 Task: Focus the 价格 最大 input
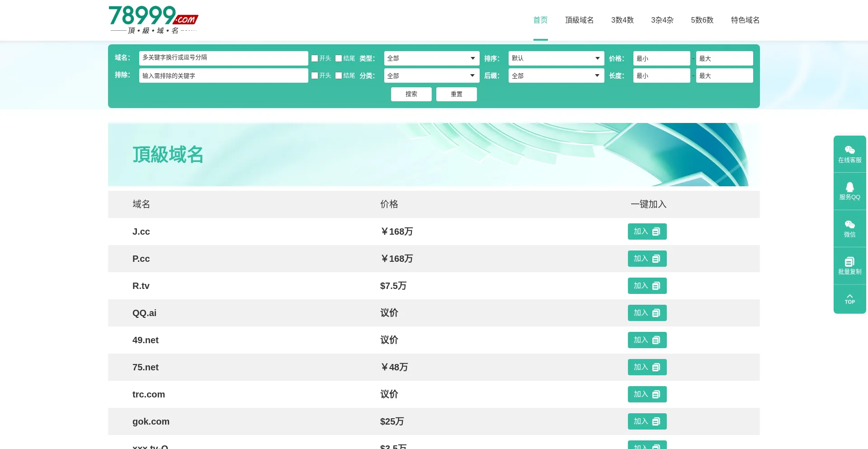[724, 58]
